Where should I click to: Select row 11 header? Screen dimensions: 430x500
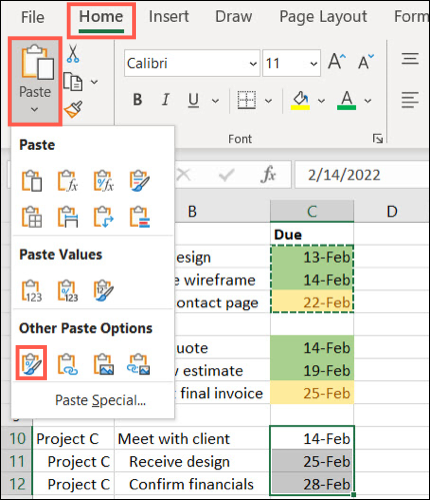(x=17, y=461)
